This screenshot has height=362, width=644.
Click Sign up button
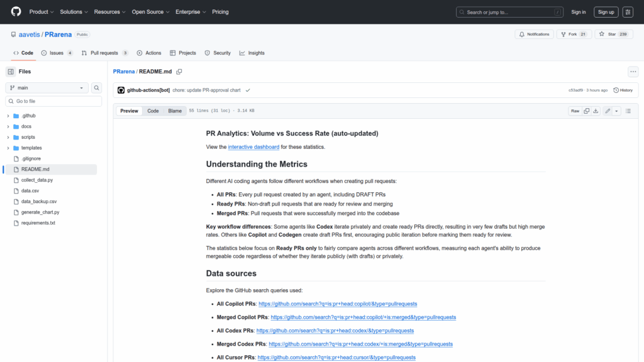[x=606, y=12]
